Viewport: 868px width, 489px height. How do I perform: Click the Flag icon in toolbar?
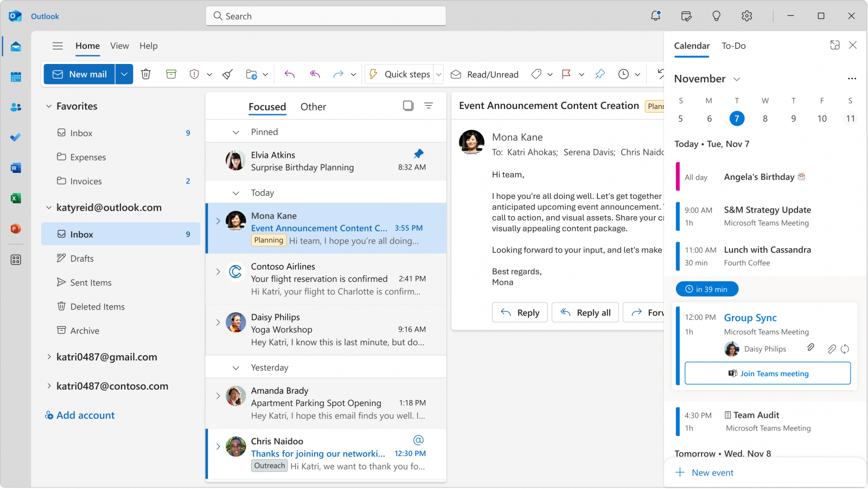pyautogui.click(x=566, y=74)
